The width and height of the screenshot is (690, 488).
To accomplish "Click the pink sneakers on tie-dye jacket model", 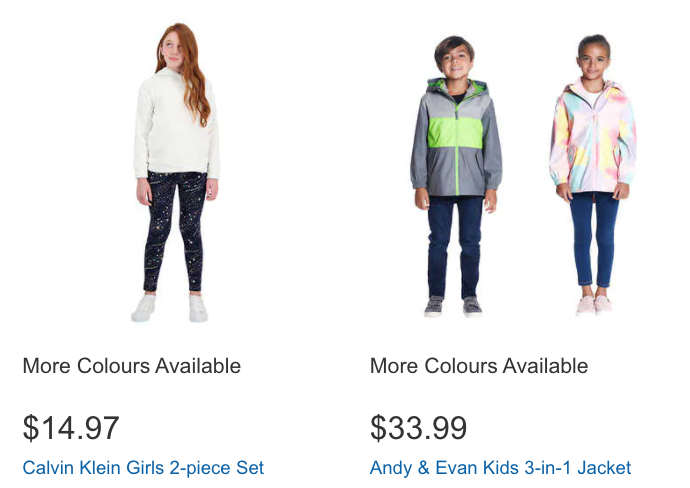I will click(594, 305).
